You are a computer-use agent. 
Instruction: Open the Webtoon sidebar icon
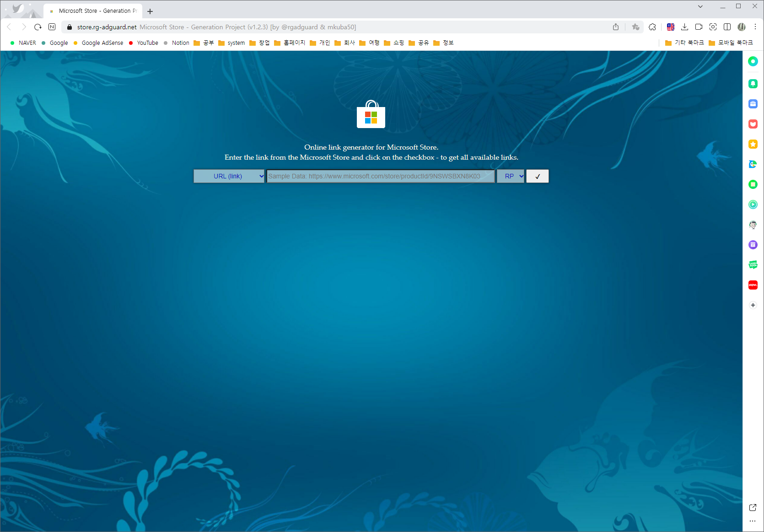753,265
